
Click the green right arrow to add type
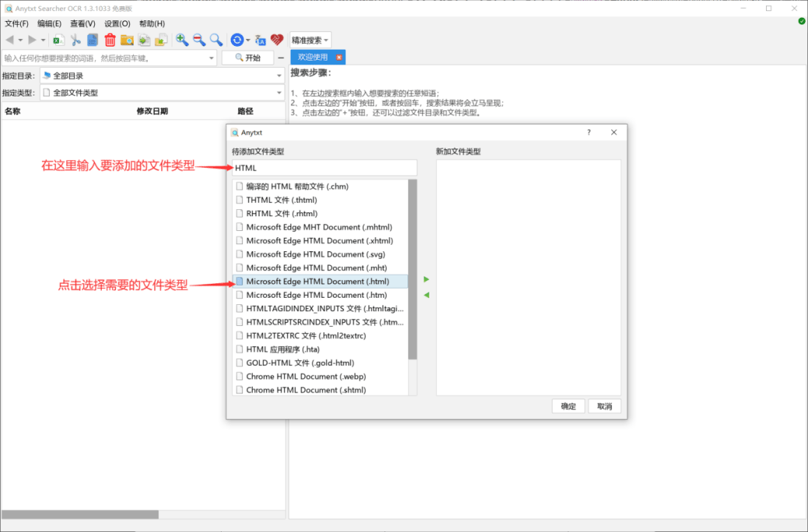click(426, 279)
